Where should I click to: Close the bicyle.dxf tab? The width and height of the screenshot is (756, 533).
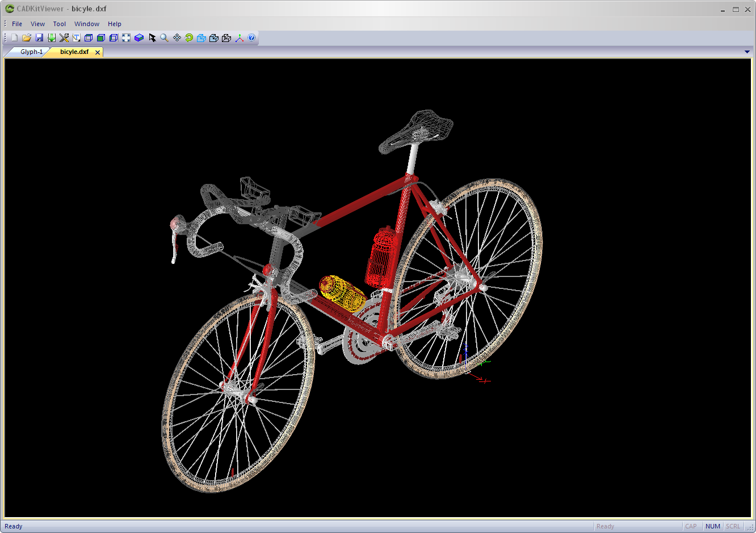point(97,52)
